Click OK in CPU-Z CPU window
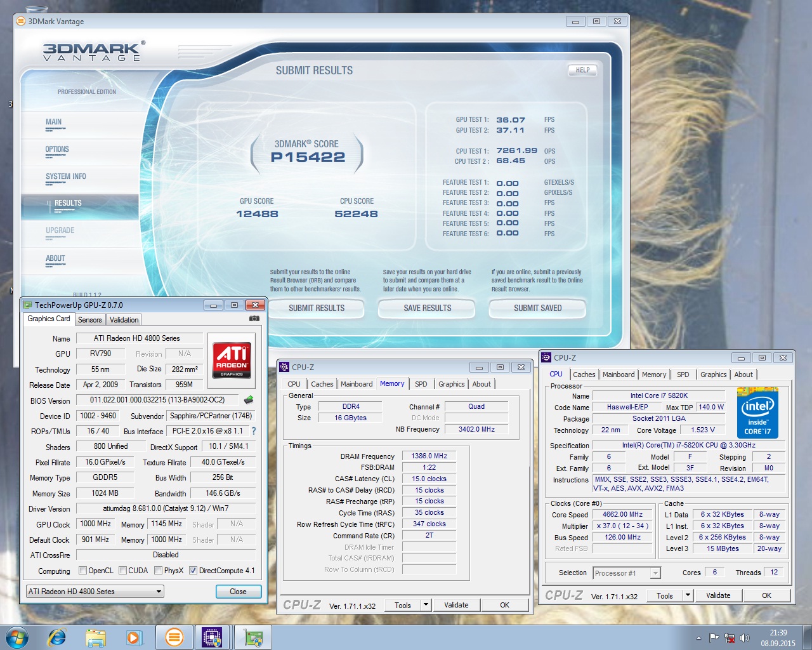Viewport: 812px width, 650px height. pos(766,595)
